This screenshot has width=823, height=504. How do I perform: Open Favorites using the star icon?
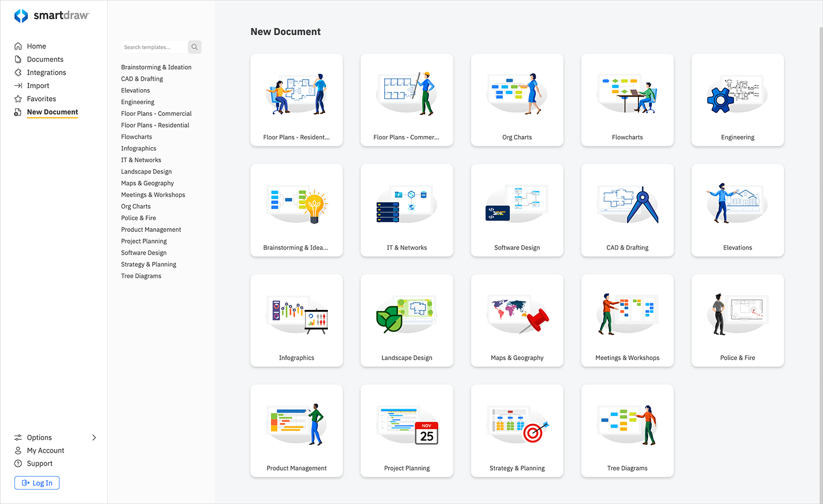tap(17, 99)
